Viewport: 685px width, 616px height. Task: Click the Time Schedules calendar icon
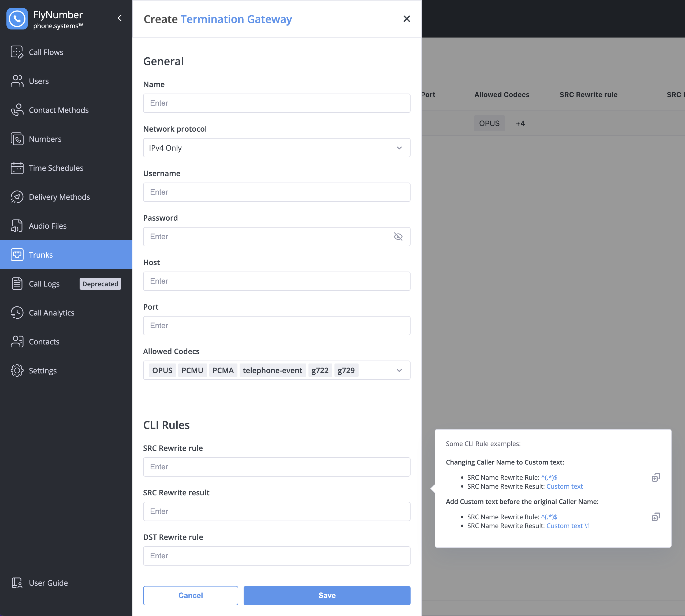[17, 168]
